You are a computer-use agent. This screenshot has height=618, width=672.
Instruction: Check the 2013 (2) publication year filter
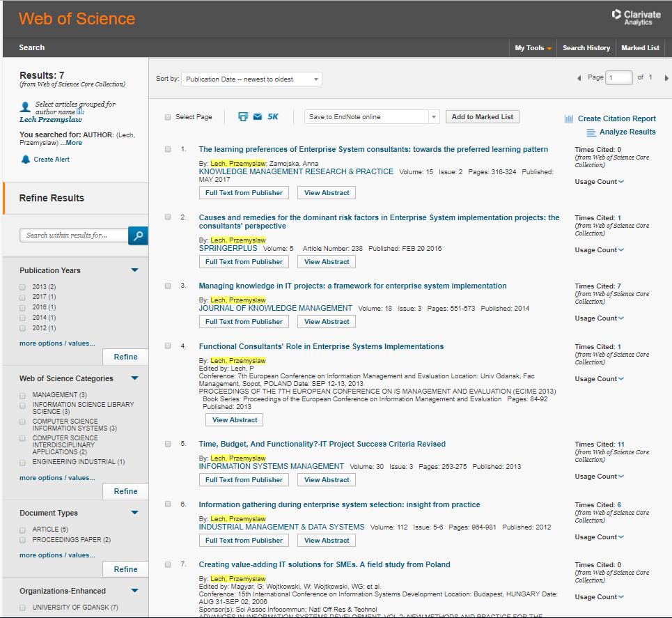(23, 287)
